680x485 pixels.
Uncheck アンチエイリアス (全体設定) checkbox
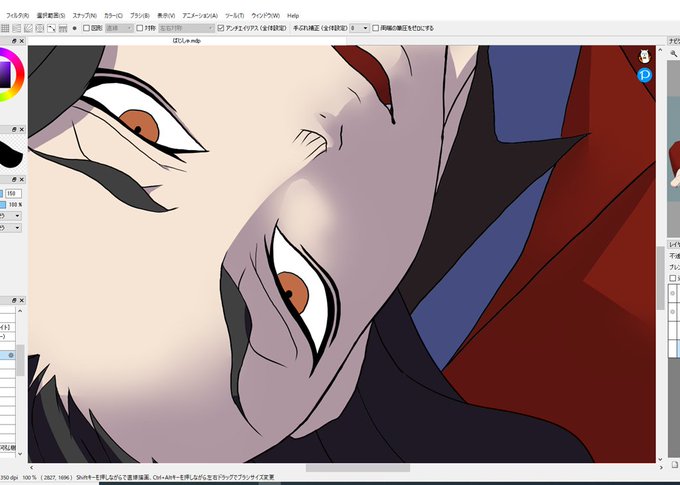point(221,28)
